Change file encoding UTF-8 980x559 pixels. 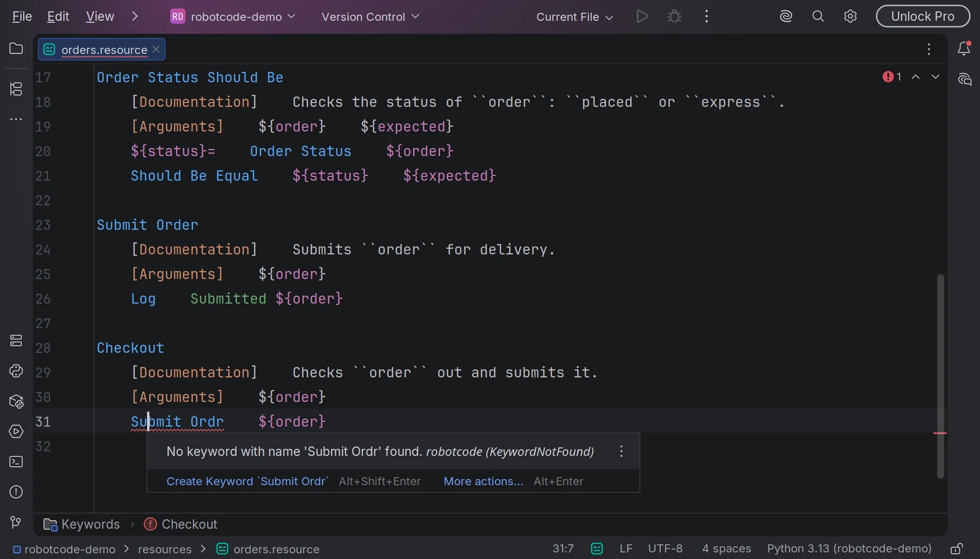pyautogui.click(x=665, y=549)
